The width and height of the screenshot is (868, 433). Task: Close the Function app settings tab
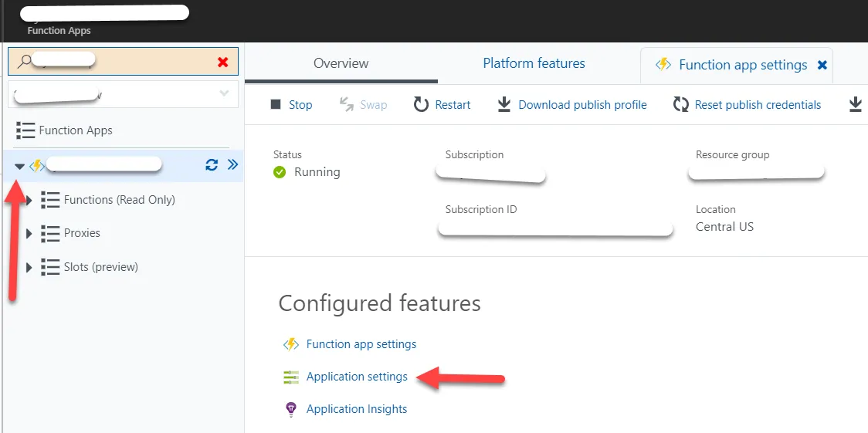pos(822,66)
